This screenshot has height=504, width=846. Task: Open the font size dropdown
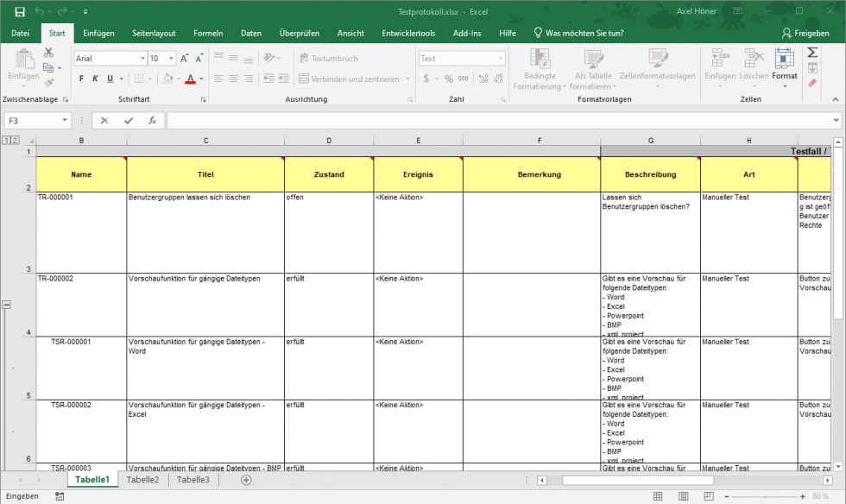coord(171,59)
